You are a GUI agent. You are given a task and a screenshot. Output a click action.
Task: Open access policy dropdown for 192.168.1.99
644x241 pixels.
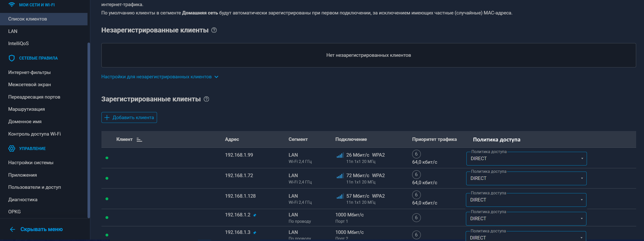(x=526, y=159)
